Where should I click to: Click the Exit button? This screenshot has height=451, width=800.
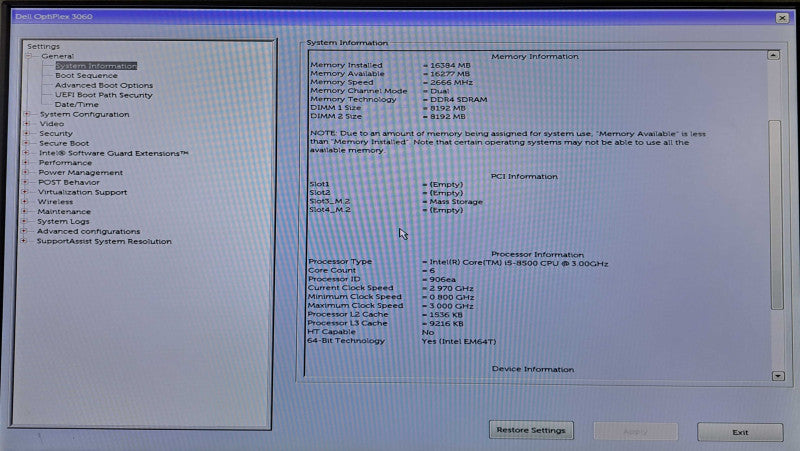(740, 432)
